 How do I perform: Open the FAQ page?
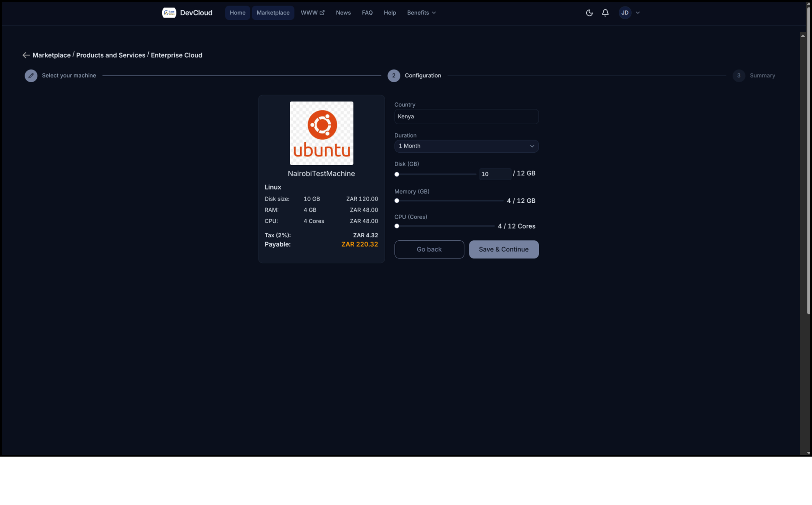click(367, 13)
